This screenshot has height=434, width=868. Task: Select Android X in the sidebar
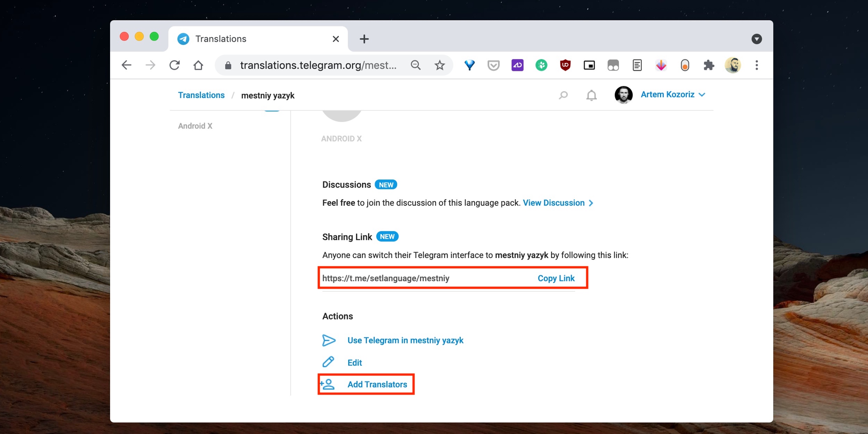(x=195, y=126)
